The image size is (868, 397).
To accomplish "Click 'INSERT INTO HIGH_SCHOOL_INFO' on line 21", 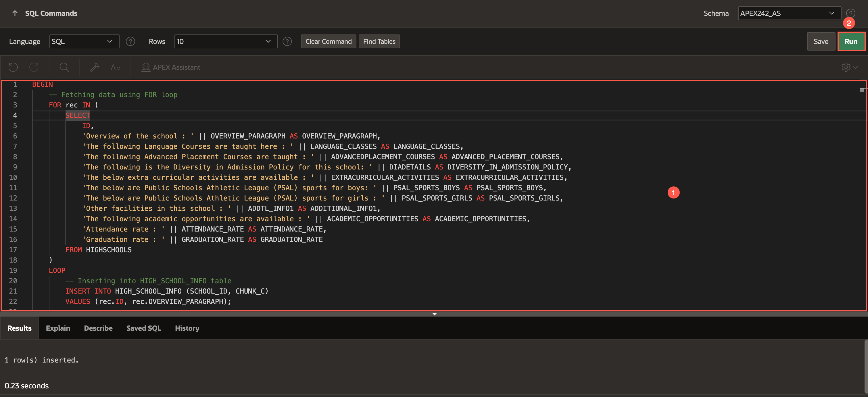I will pyautogui.click(x=123, y=291).
